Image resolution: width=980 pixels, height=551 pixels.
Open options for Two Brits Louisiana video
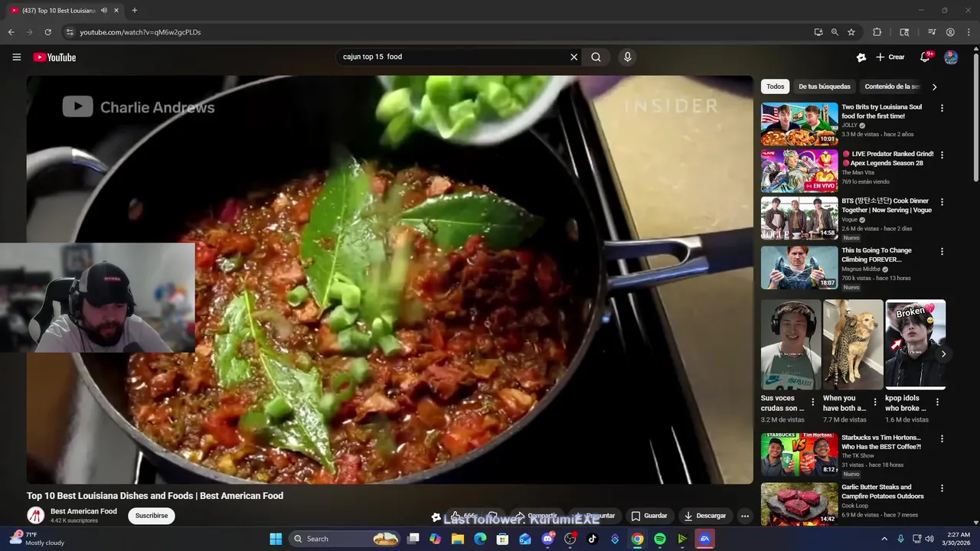click(x=942, y=109)
